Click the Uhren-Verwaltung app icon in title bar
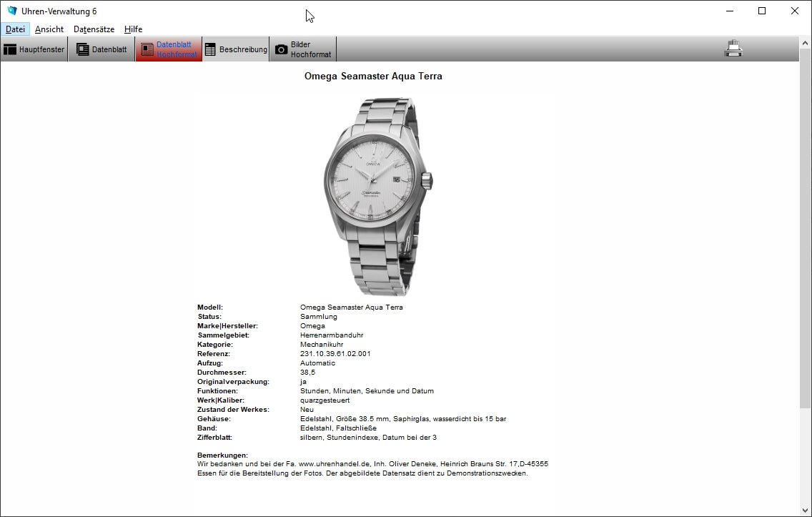This screenshot has width=812, height=517. click(x=11, y=11)
